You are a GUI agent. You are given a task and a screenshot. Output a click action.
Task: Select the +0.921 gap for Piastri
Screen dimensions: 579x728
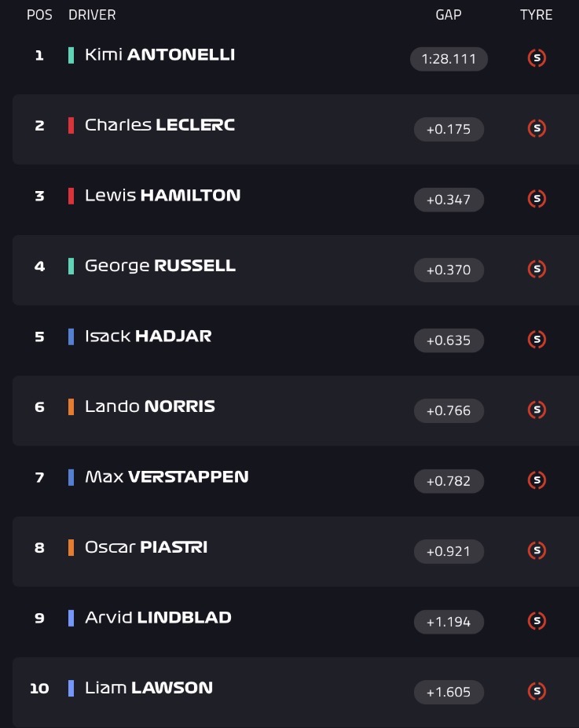[x=449, y=551]
